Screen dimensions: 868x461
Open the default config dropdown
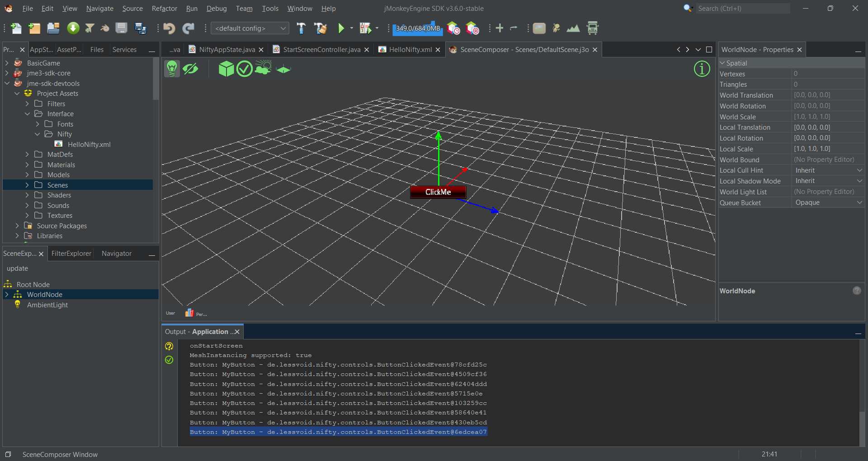250,28
